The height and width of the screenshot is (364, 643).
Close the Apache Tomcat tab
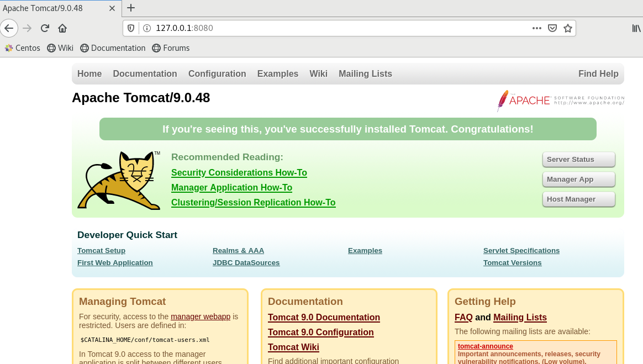(112, 8)
